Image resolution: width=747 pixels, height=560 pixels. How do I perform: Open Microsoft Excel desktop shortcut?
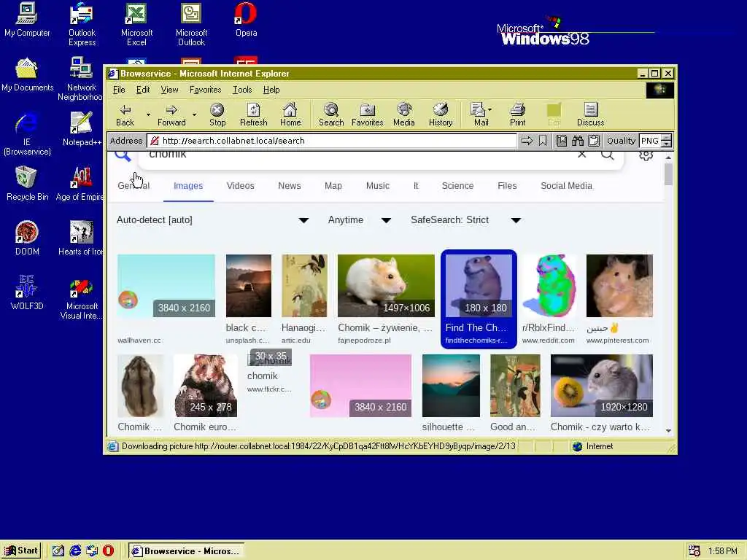[x=136, y=25]
